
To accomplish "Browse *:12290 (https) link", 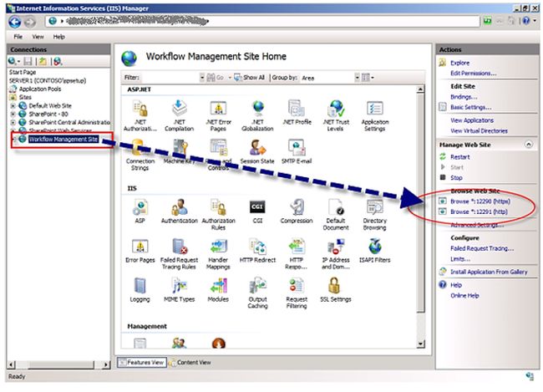I will 480,201.
